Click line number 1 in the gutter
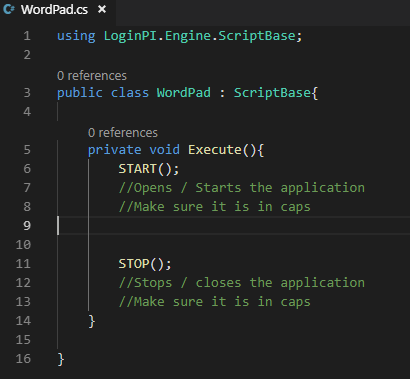The image size is (410, 379). coord(27,36)
